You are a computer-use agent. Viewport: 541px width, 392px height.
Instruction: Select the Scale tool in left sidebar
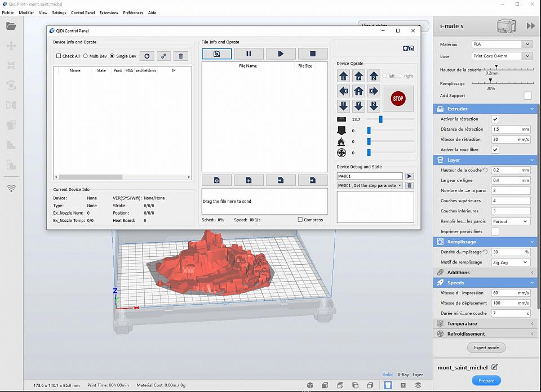click(11, 65)
